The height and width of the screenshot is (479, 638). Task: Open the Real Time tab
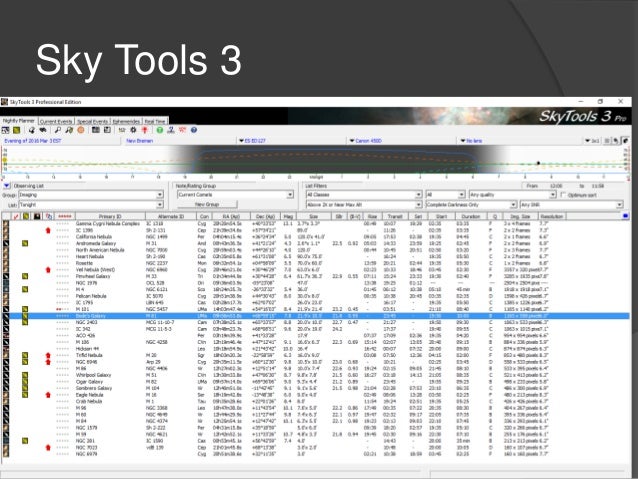tap(155, 121)
